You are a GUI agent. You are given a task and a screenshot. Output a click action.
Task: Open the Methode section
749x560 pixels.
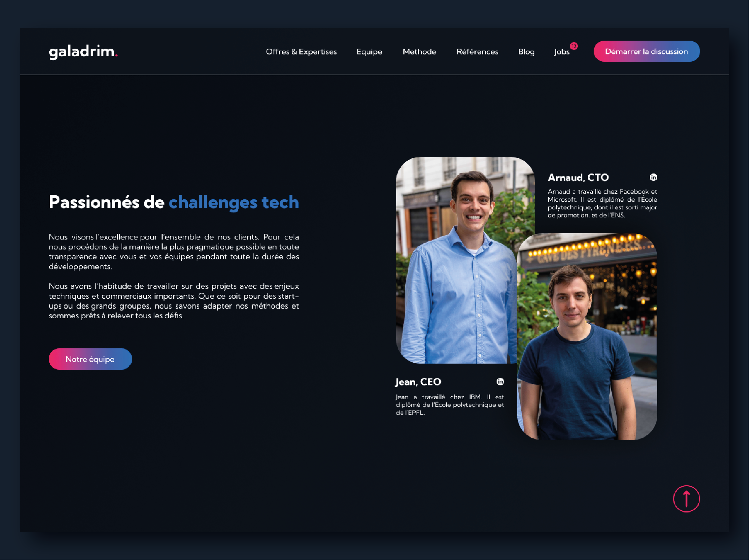[419, 52]
